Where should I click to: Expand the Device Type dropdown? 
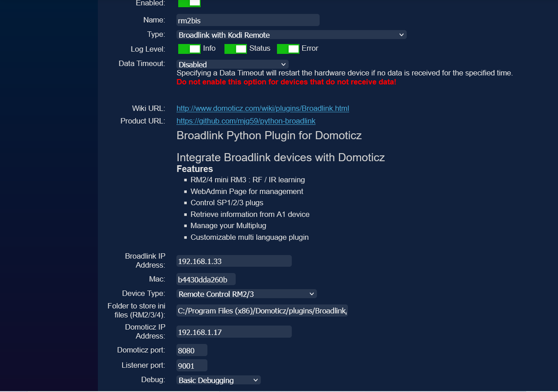pos(246,294)
